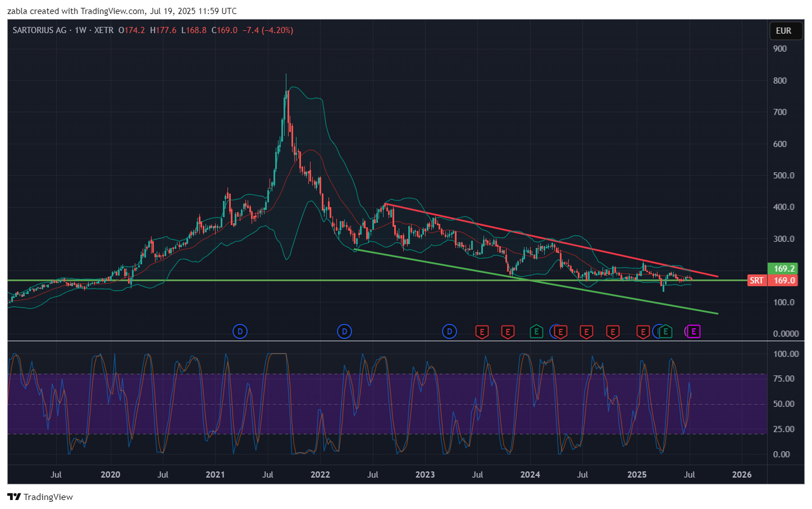The height and width of the screenshot is (509, 812).
Task: Click the 400.0 price axis label
Action: 784,207
